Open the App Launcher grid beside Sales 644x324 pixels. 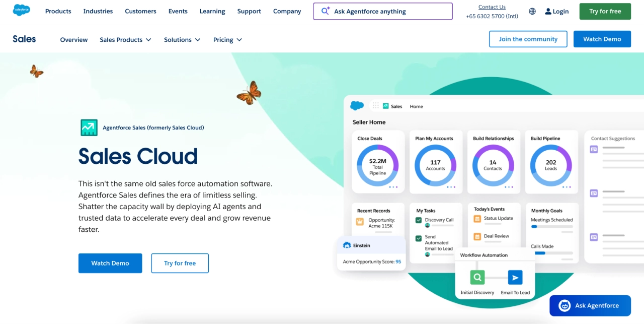point(375,106)
